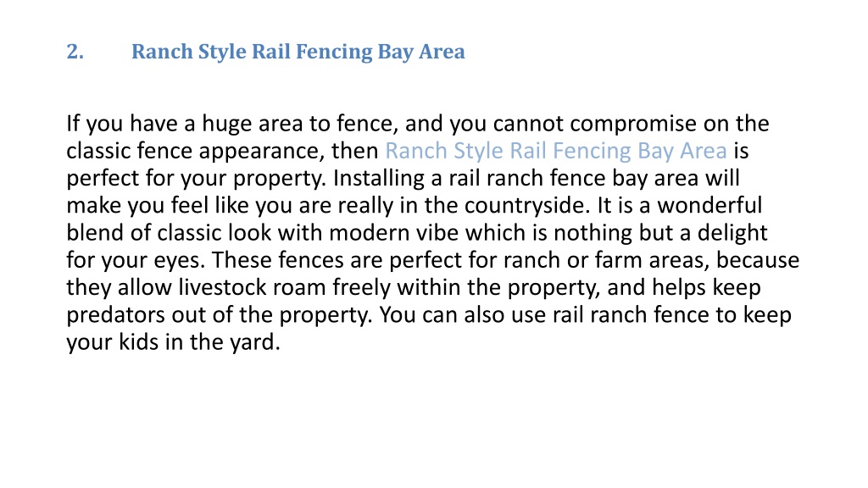Click the word 'delight' in the paragraph
868x488 pixels.
[732, 232]
